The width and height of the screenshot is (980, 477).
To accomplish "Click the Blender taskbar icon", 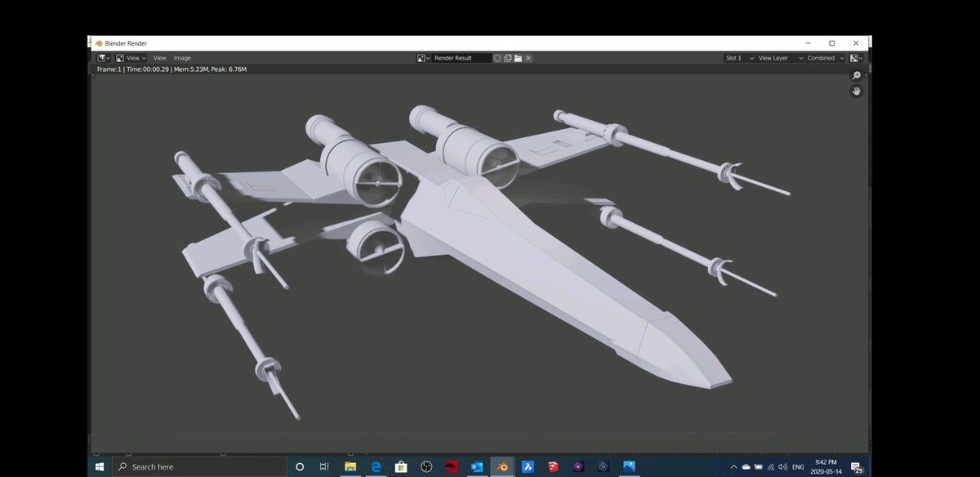I will click(x=502, y=466).
